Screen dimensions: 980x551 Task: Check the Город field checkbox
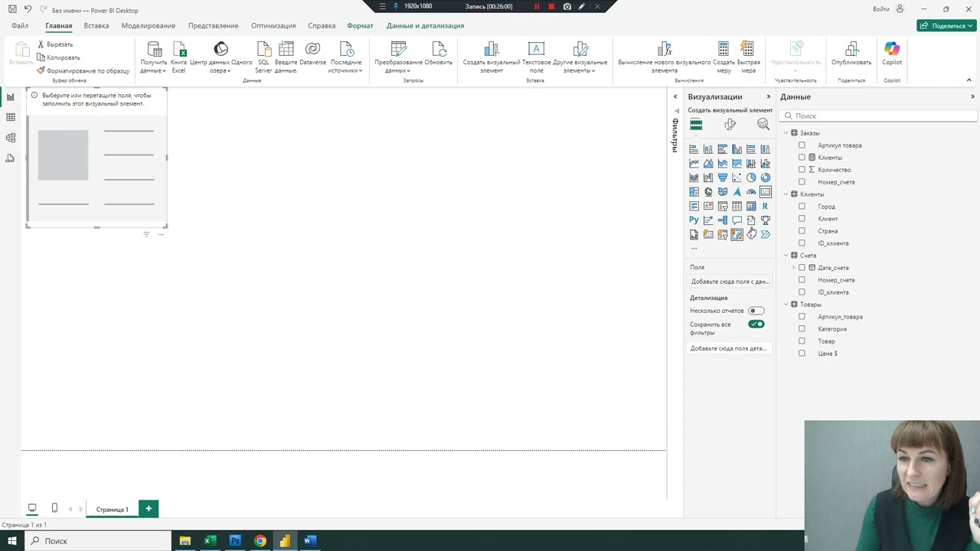pos(802,207)
